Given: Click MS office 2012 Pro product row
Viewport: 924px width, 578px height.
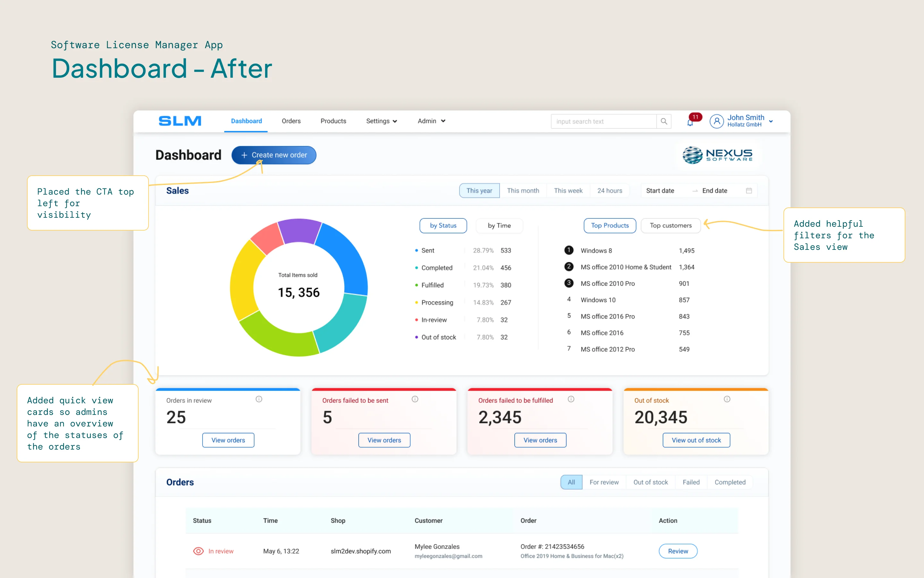Looking at the screenshot, I should coord(629,349).
